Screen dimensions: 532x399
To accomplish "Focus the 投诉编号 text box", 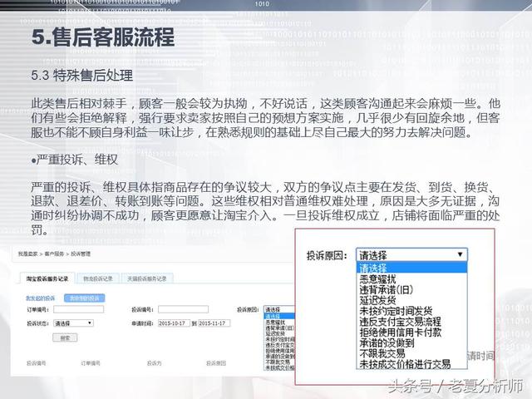I will [x=183, y=309].
